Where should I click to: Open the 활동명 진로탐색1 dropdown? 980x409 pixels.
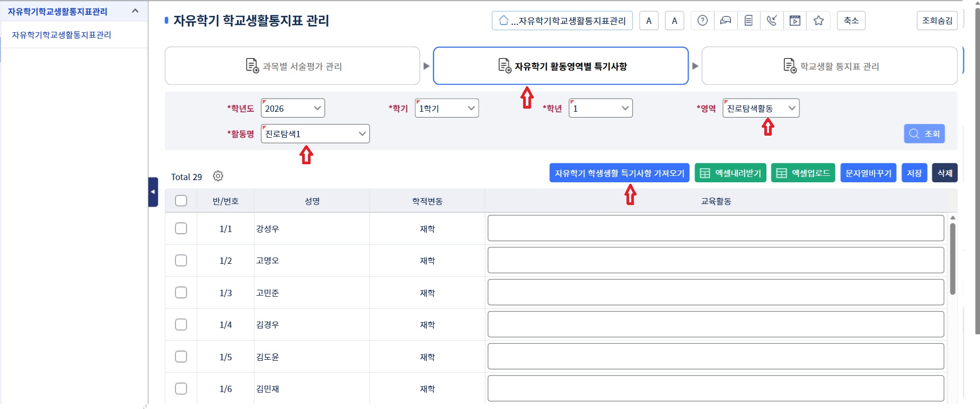coord(315,134)
